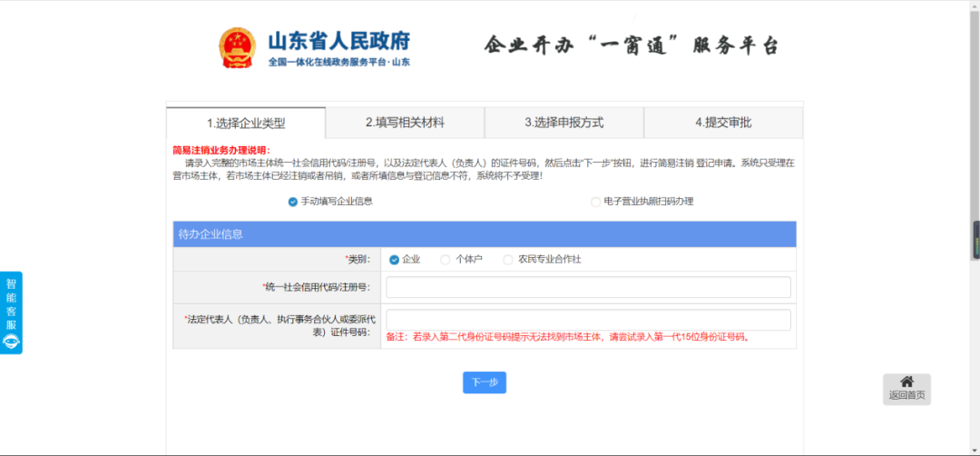Open the 智能客服 robot assistant widget
980x456 pixels.
coord(11,312)
